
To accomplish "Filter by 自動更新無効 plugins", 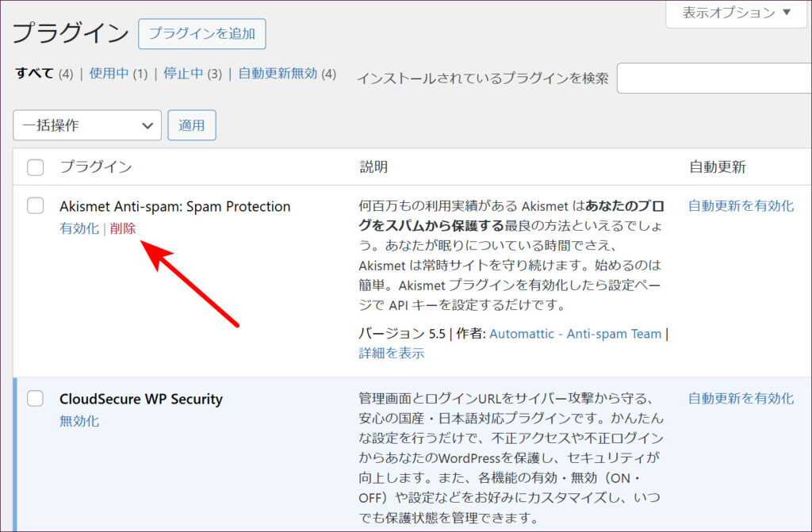I will point(278,74).
